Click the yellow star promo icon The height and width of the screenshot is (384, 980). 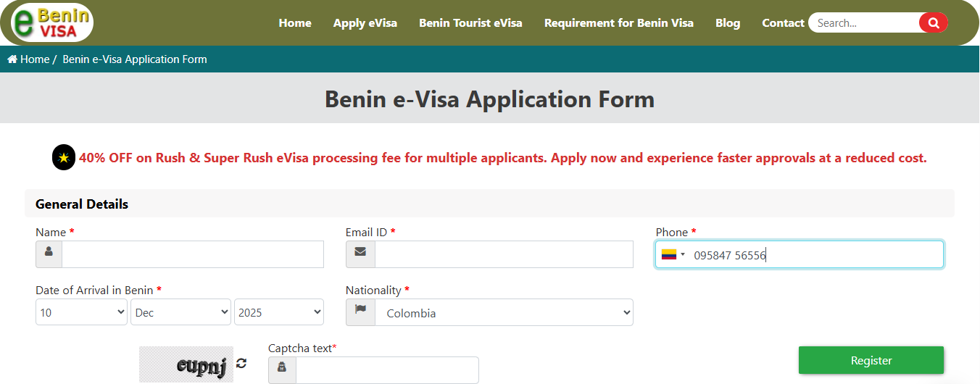click(x=64, y=157)
